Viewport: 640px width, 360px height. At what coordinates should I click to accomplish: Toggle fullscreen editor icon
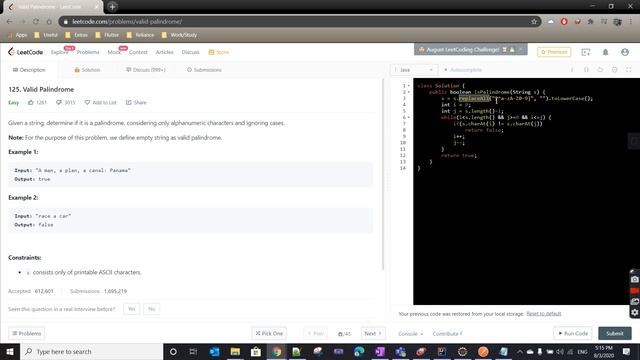pyautogui.click(x=629, y=70)
